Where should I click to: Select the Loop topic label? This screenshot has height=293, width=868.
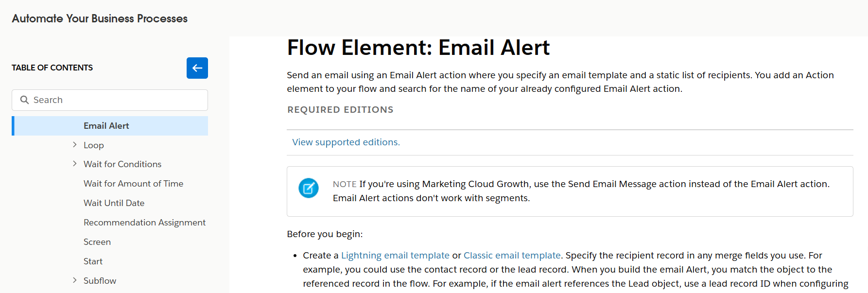click(93, 145)
